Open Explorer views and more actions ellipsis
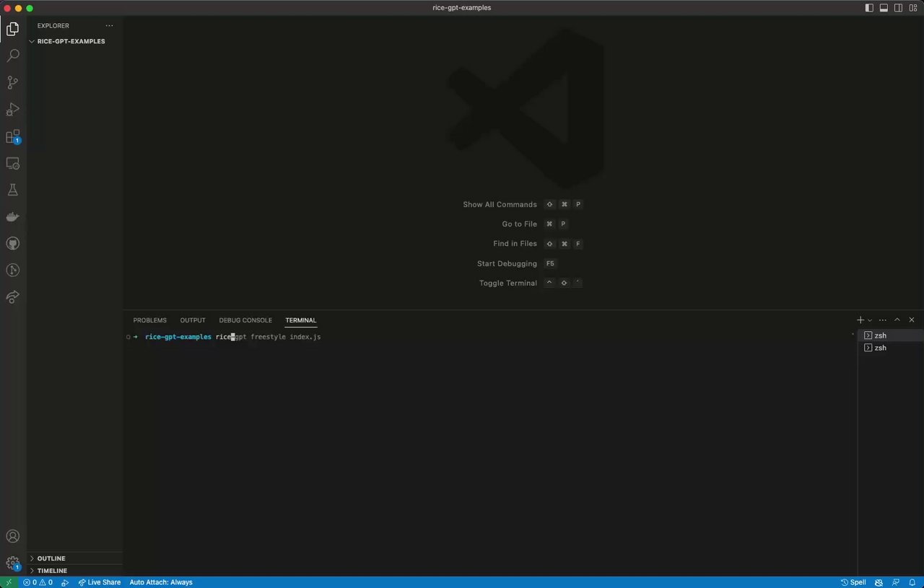 click(110, 25)
